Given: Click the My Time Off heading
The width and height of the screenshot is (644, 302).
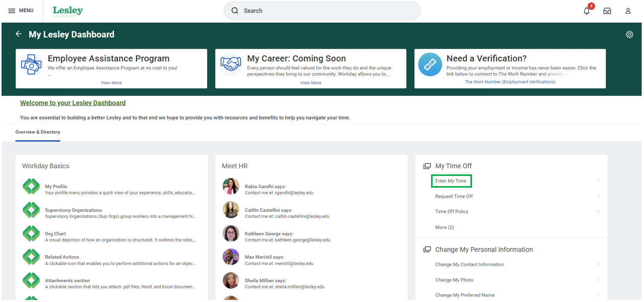Looking at the screenshot, I should pyautogui.click(x=454, y=166).
